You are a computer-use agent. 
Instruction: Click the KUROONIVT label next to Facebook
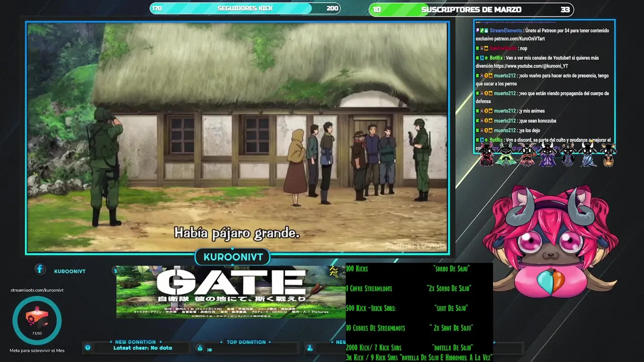[70, 271]
